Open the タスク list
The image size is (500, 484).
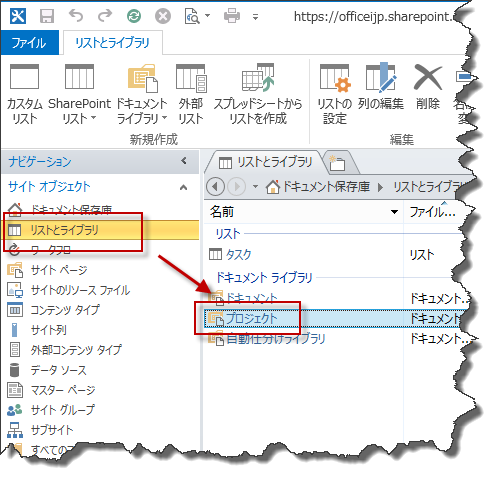[x=239, y=255]
